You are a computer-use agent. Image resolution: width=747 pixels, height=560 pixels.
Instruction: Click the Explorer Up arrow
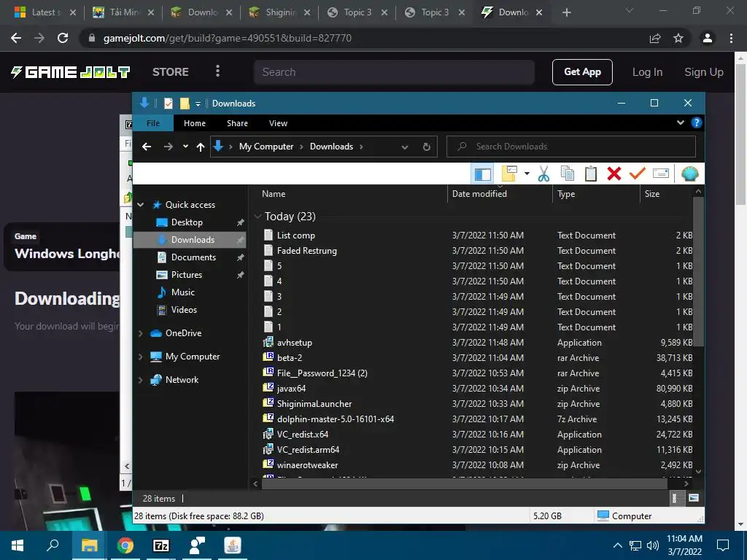tap(201, 147)
